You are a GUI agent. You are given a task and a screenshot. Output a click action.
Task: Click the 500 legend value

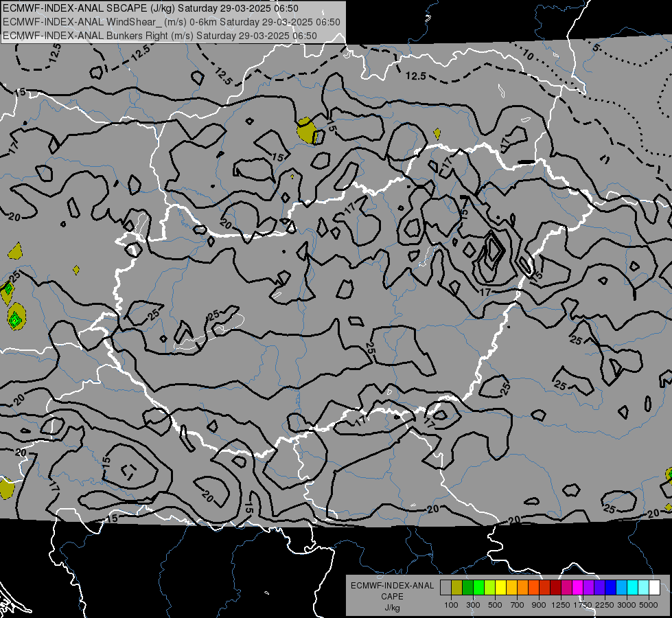click(x=495, y=605)
